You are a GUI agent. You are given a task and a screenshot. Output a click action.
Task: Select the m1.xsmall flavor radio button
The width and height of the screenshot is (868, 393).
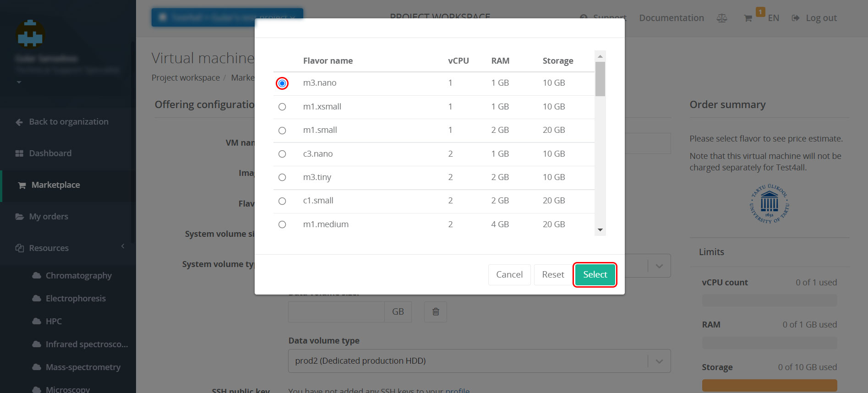click(282, 107)
